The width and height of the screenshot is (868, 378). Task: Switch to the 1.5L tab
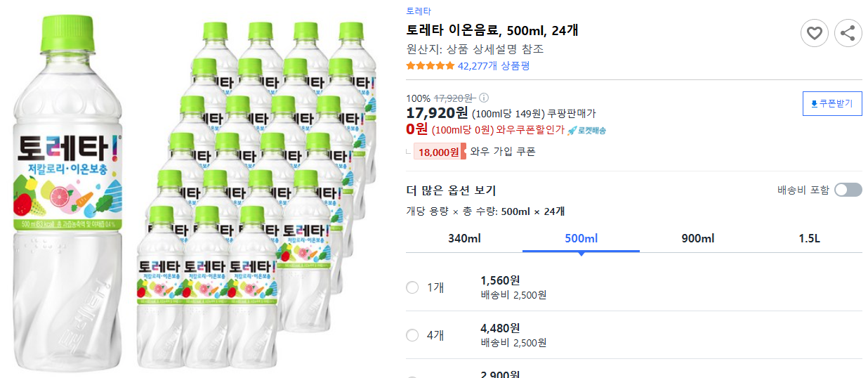pyautogui.click(x=809, y=238)
